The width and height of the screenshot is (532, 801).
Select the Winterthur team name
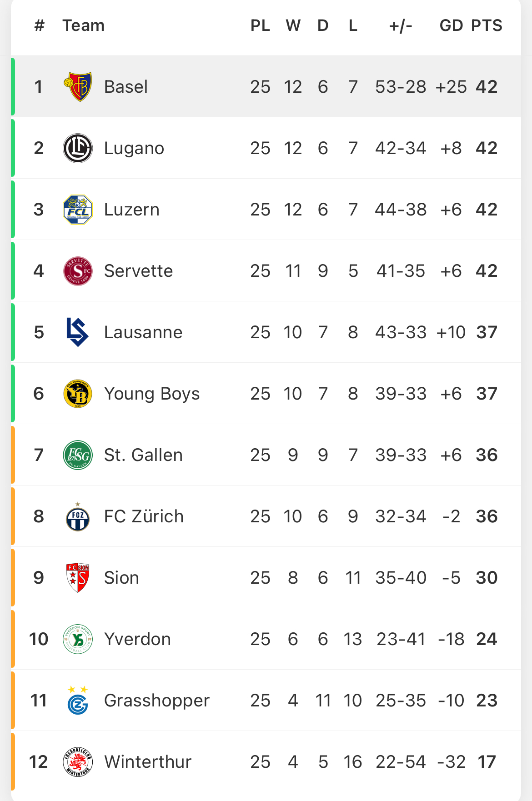(x=148, y=762)
